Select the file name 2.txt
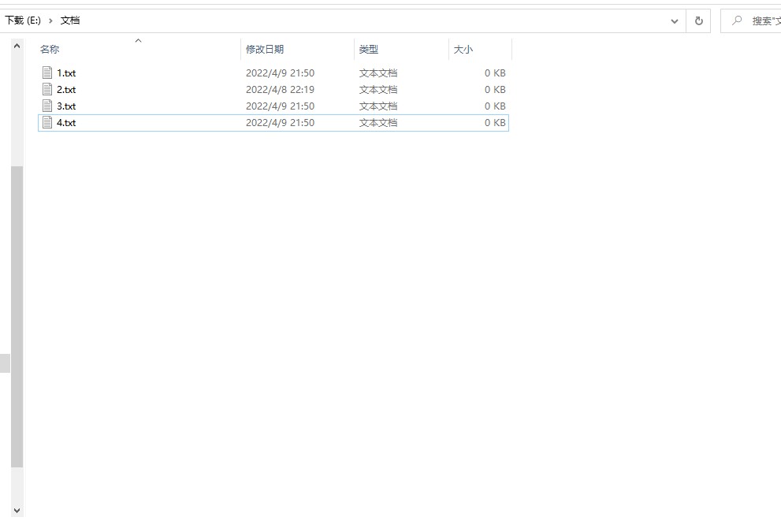Image resolution: width=781 pixels, height=532 pixels. click(x=66, y=89)
